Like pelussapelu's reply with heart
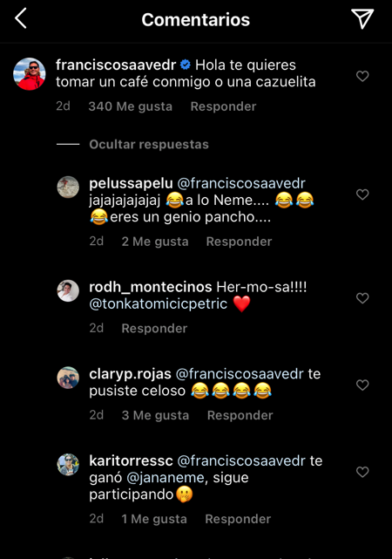 coord(362,194)
